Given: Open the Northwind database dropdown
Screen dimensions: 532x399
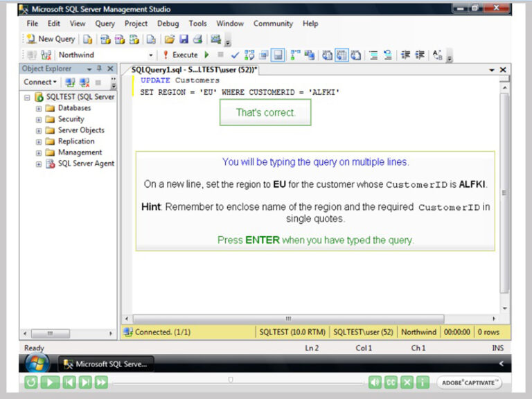Looking at the screenshot, I should (x=150, y=55).
